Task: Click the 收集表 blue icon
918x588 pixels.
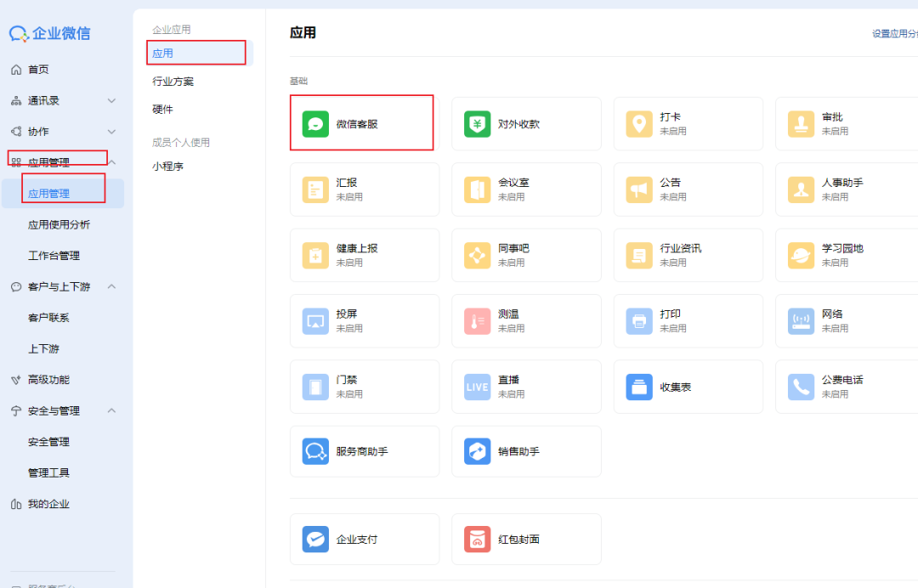Action: (x=639, y=387)
